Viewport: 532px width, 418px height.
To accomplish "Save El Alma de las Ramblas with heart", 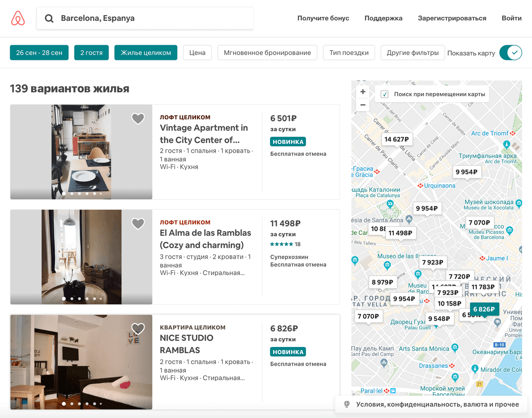I will (138, 224).
